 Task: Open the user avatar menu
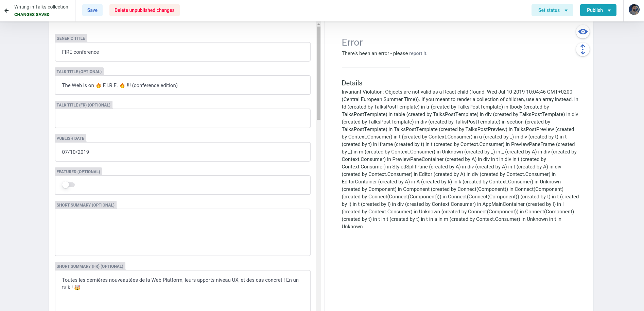(x=634, y=10)
